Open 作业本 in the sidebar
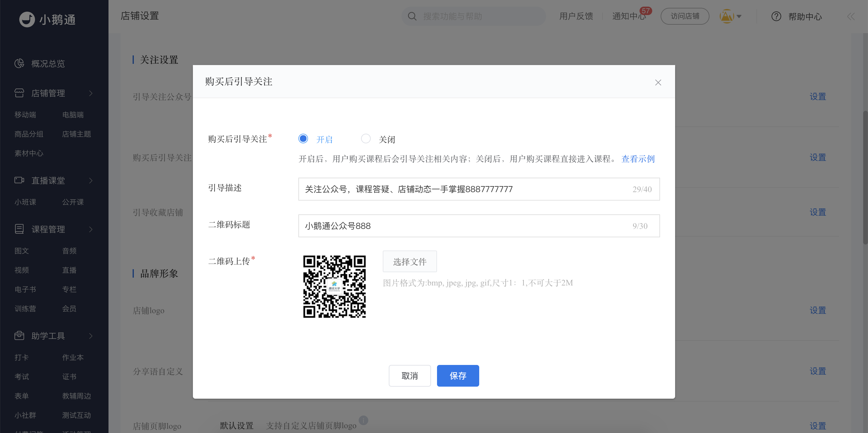Viewport: 868px width, 433px height. 73,357
